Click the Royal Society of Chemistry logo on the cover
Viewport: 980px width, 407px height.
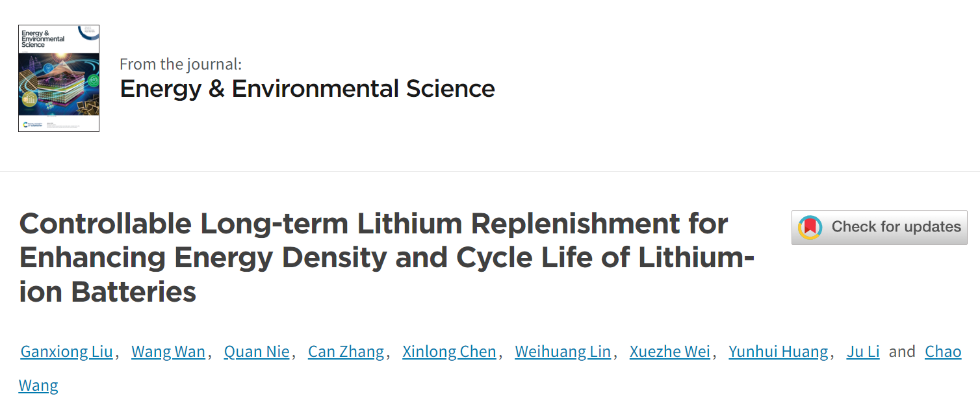pos(32,124)
